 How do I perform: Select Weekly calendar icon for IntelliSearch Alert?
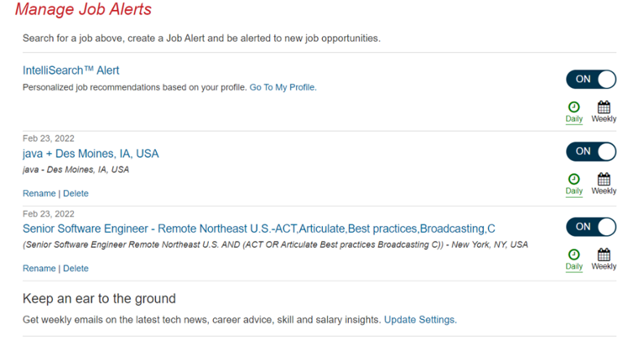[x=604, y=107]
